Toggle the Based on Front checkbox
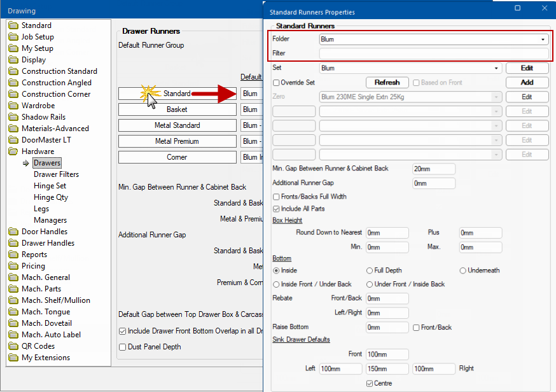The width and height of the screenshot is (556, 392). [x=416, y=83]
